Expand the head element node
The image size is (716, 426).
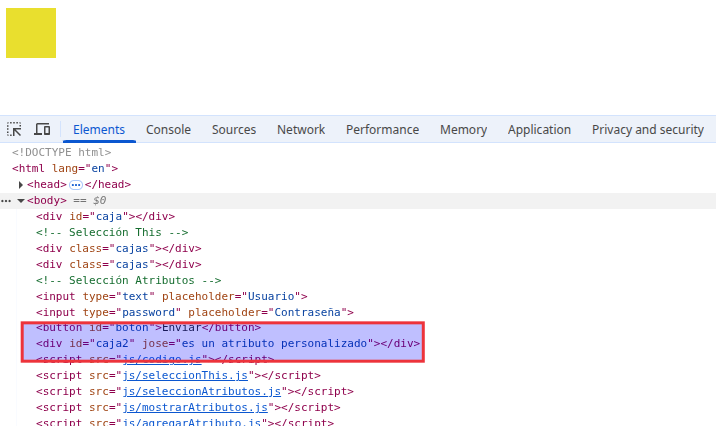(21, 185)
